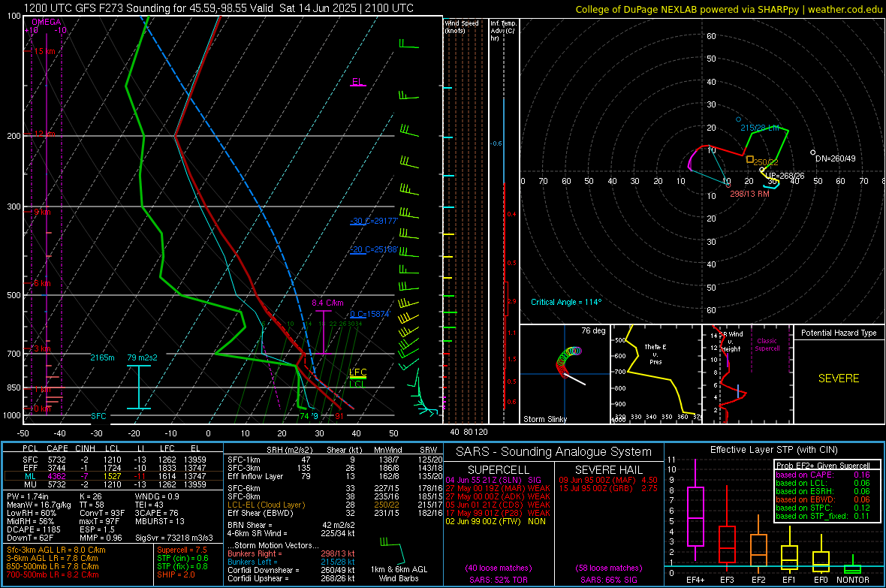Click the '8.4 C/km' lapse rate label
This screenshot has width=886, height=588.
pos(327,303)
